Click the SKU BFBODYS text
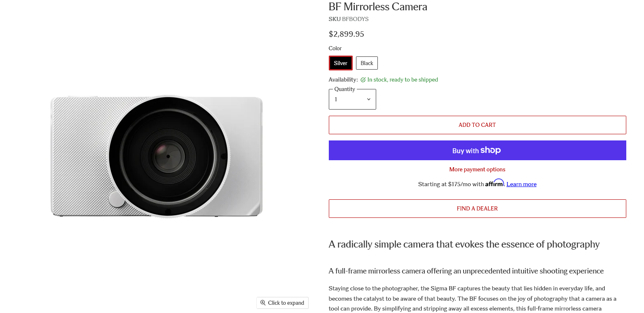The height and width of the screenshot is (313, 644). pos(349,19)
